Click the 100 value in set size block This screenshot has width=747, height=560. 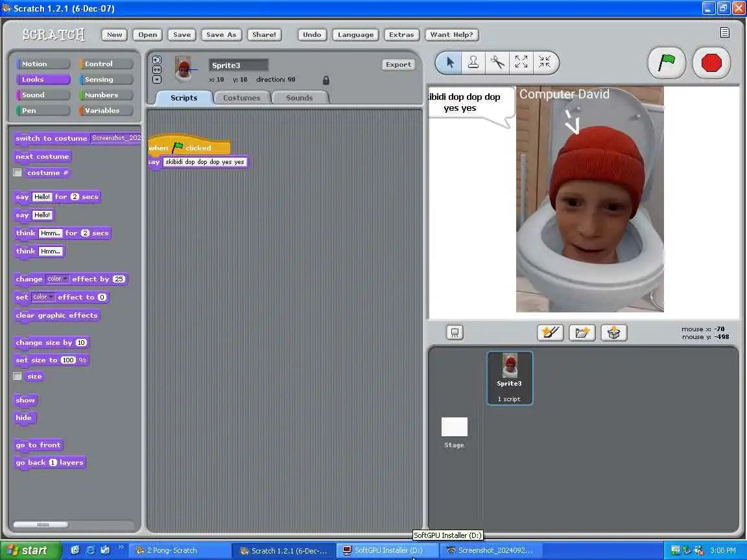pos(69,360)
